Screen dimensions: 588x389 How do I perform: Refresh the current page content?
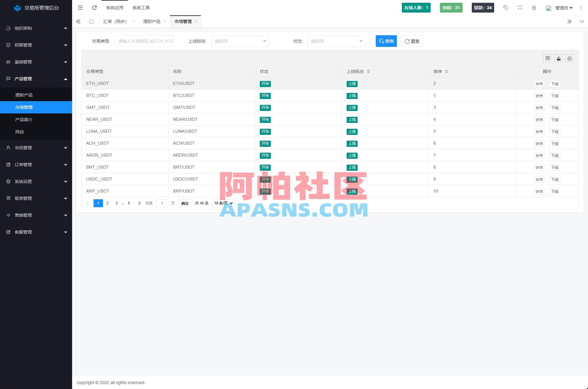pos(94,7)
